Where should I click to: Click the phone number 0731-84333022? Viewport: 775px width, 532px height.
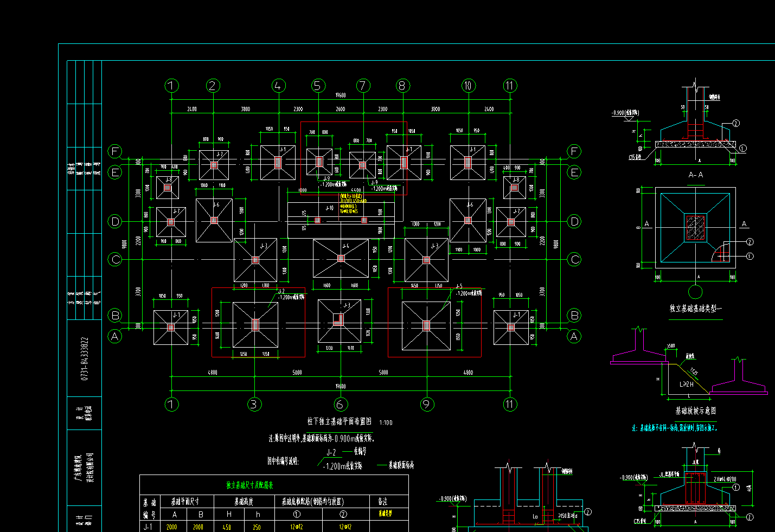click(x=85, y=358)
